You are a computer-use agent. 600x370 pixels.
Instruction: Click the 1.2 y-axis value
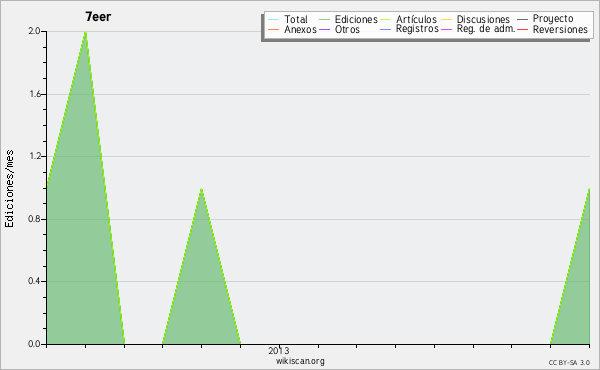point(34,156)
